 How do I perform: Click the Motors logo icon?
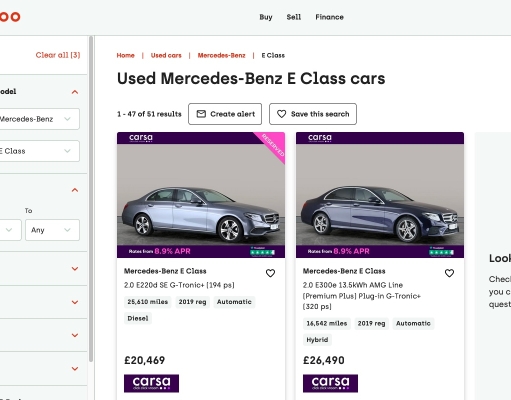(10, 17)
